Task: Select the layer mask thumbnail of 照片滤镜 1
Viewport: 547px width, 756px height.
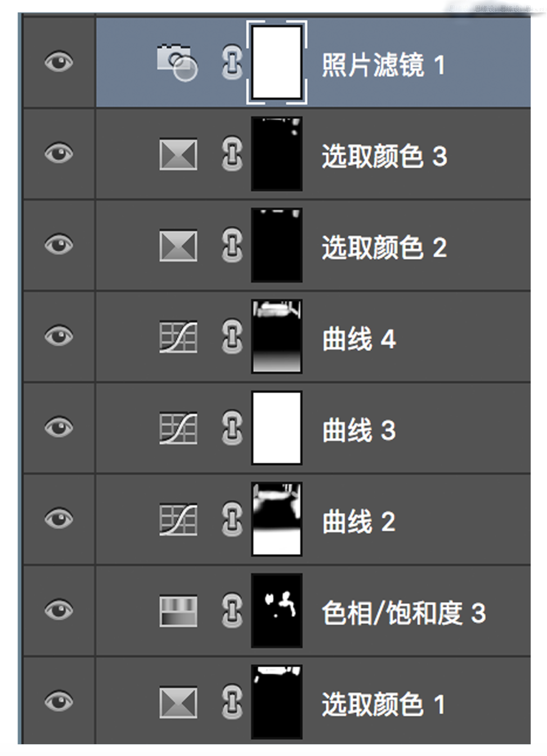Action: pos(276,62)
